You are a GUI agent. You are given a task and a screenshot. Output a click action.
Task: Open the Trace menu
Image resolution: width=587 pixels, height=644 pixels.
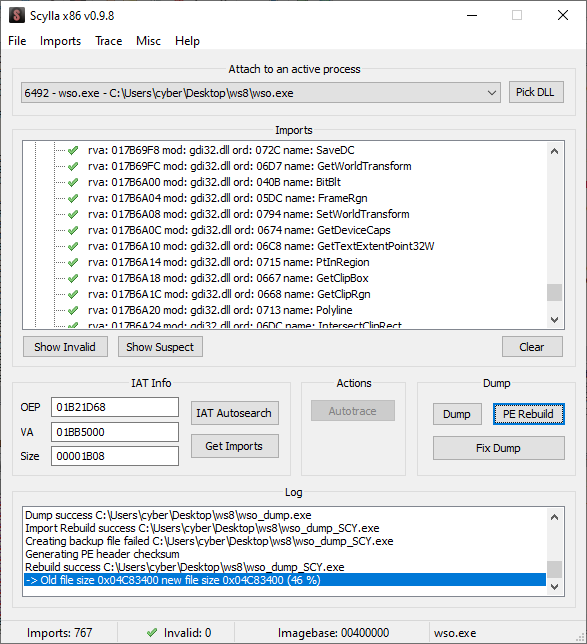(x=109, y=41)
